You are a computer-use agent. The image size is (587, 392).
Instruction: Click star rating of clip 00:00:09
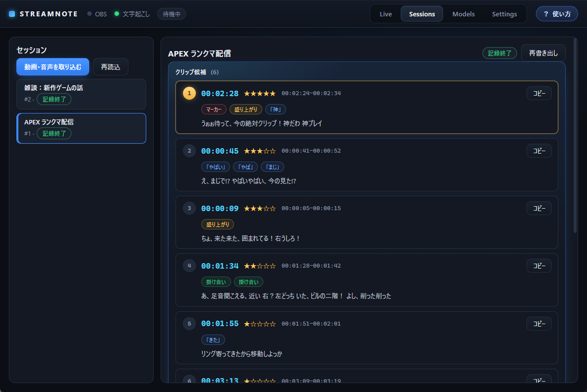coord(260,209)
